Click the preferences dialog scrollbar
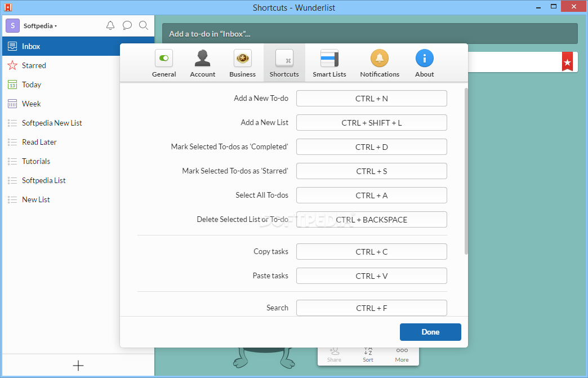Image resolution: width=588 pixels, height=378 pixels. 466,171
